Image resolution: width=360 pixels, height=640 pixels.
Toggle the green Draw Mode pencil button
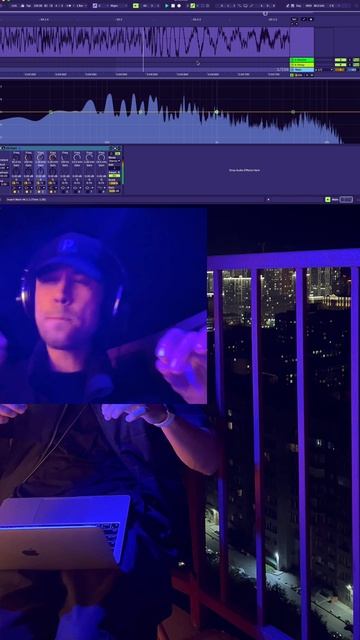[193, 6]
